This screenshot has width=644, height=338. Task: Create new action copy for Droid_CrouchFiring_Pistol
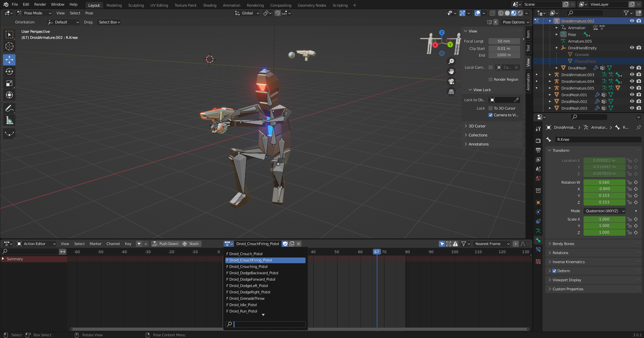[292, 244]
